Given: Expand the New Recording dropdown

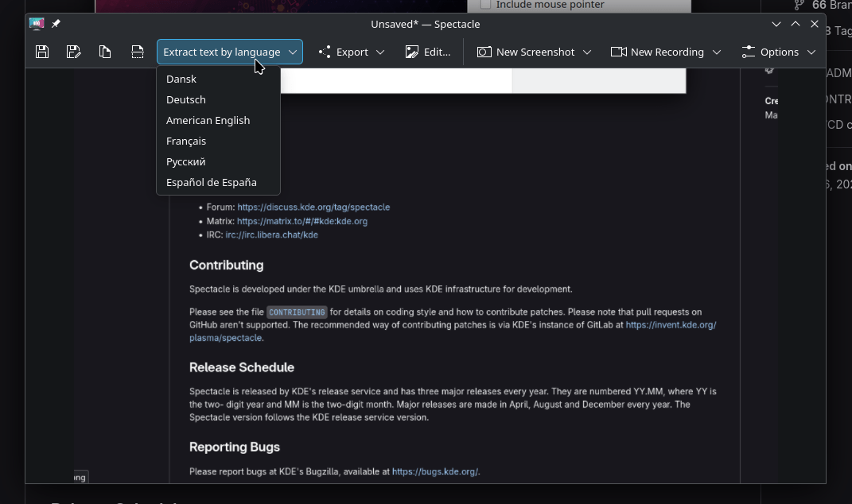Looking at the screenshot, I should [717, 52].
